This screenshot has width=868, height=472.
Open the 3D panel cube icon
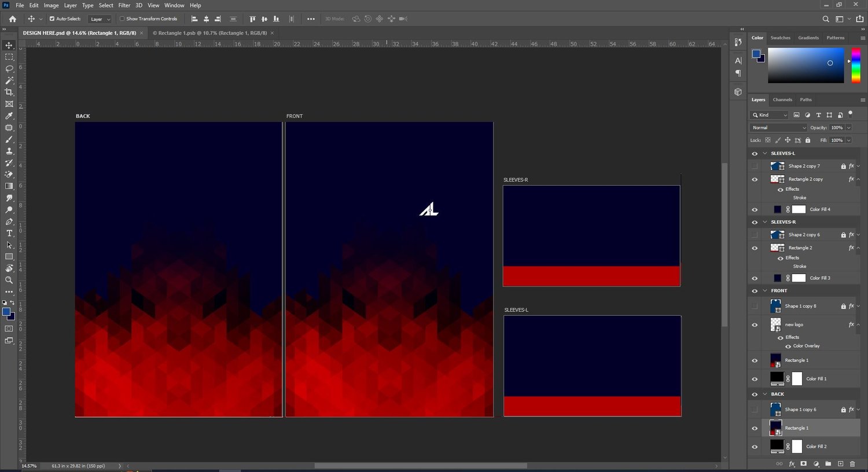click(738, 92)
